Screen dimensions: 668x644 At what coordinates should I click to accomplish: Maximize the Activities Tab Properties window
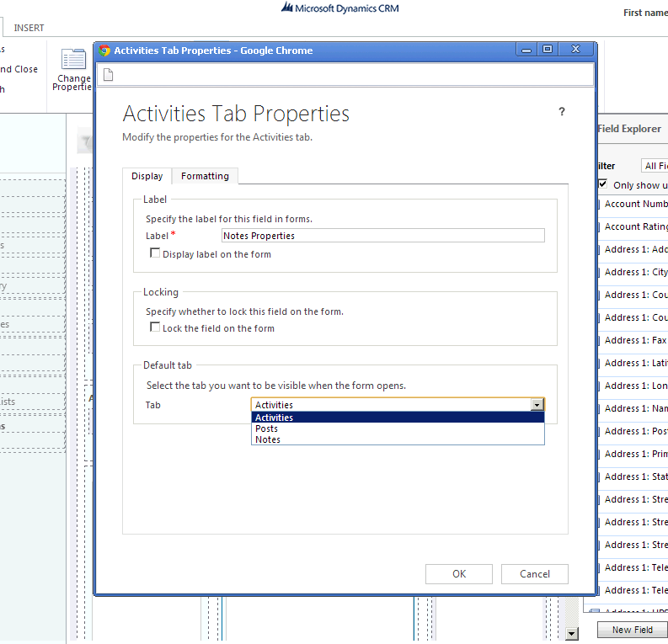pyautogui.click(x=548, y=50)
